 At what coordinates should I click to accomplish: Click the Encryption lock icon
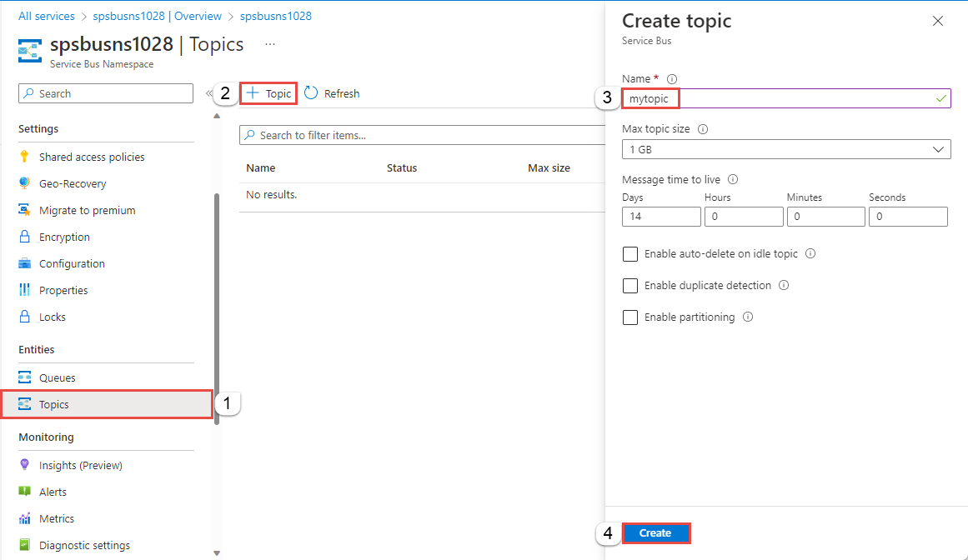(24, 237)
